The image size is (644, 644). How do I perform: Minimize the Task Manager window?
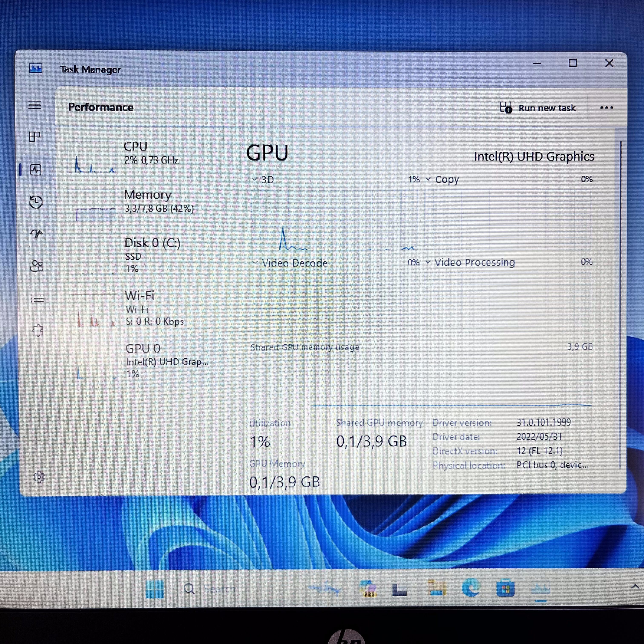(x=537, y=63)
